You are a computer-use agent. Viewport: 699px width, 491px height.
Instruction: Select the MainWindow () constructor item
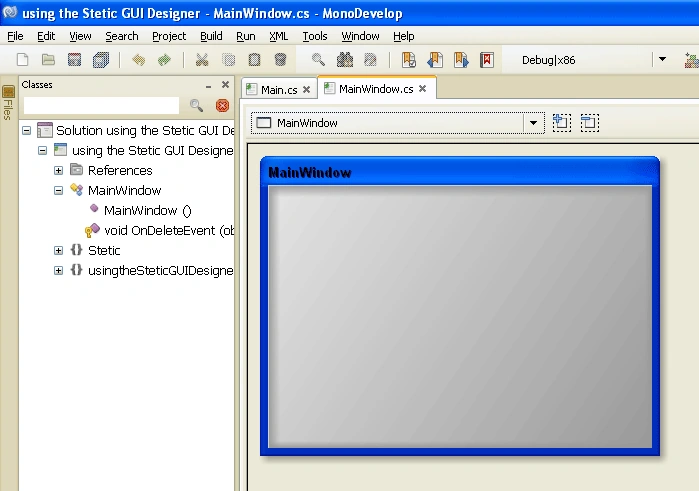(x=148, y=210)
